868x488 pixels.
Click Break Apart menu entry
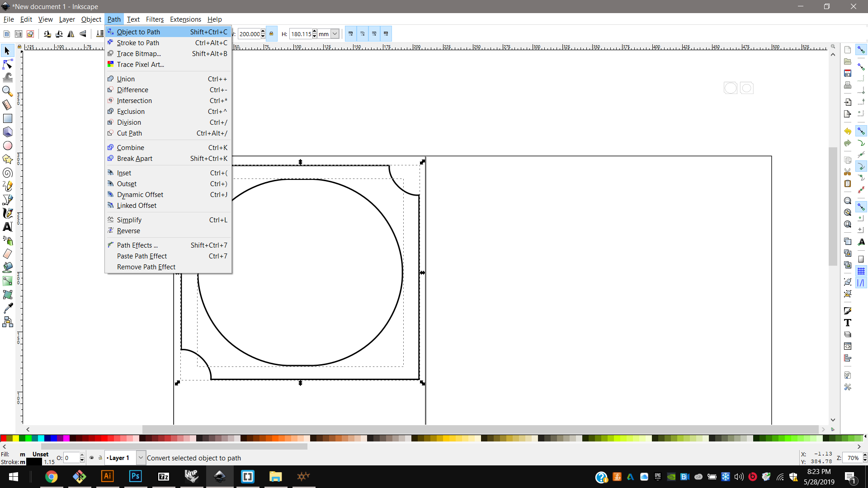point(135,159)
